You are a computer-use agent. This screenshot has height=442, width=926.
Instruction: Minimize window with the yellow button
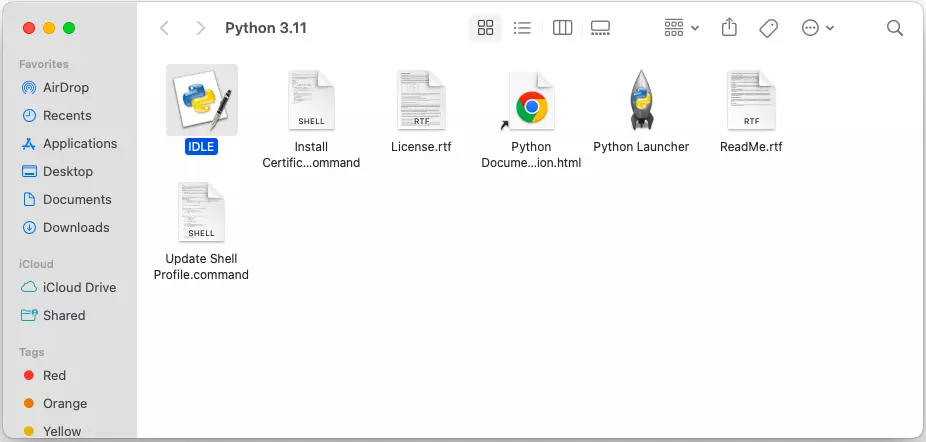point(49,28)
